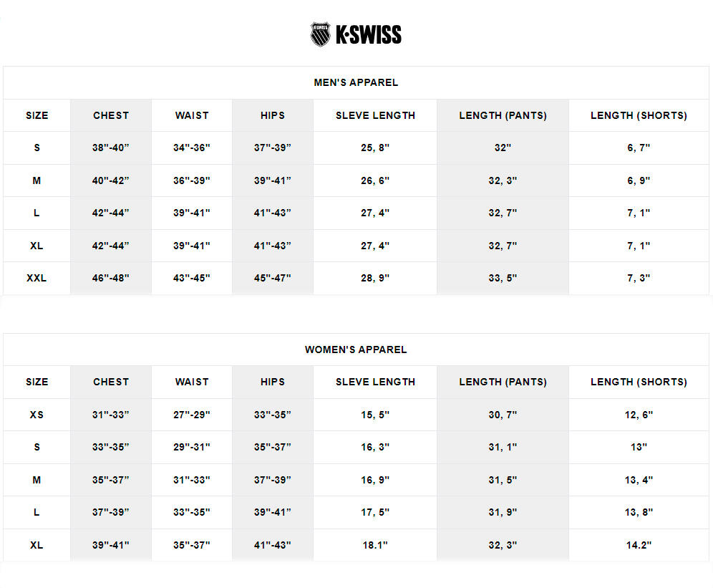This screenshot has height=588, width=713.
Task: Click the K-Swiss shield logo icon
Action: [320, 34]
